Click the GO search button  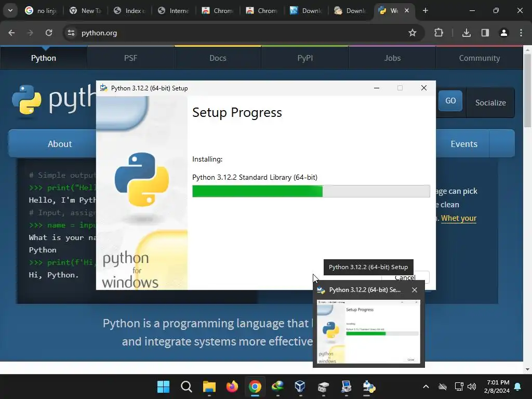pyautogui.click(x=450, y=101)
